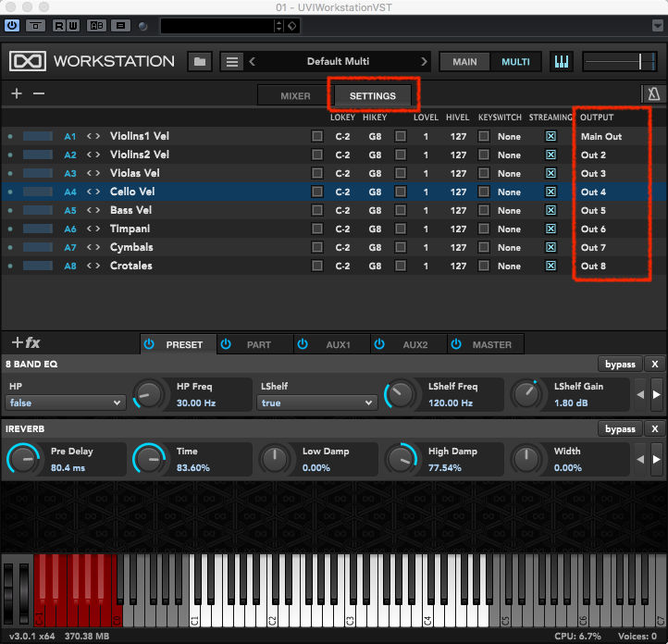
Task: Toggle the A/B comparison button
Action: tap(97, 26)
